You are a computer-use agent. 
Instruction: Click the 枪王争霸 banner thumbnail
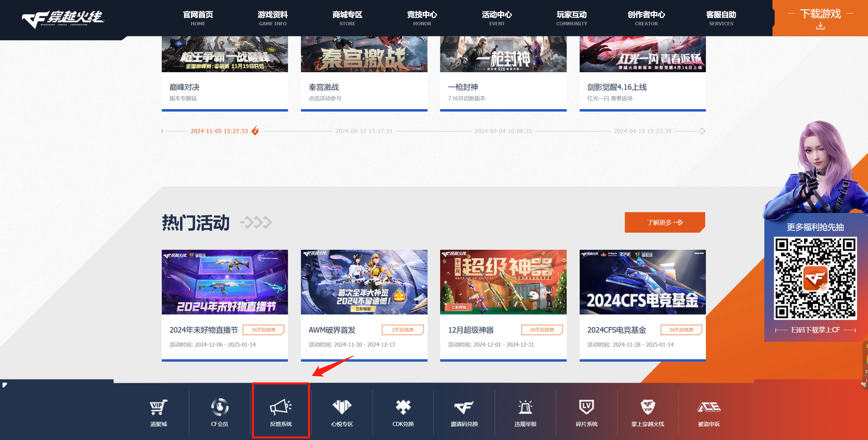click(x=225, y=54)
